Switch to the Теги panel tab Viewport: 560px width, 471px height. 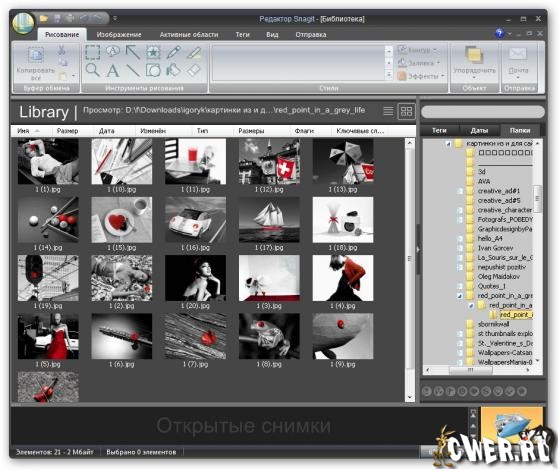coord(439,130)
